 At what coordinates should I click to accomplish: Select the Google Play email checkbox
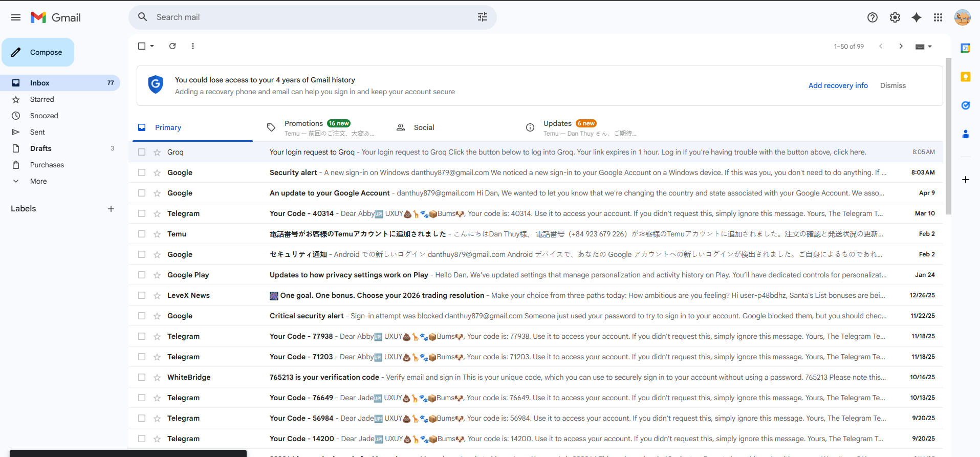click(142, 275)
